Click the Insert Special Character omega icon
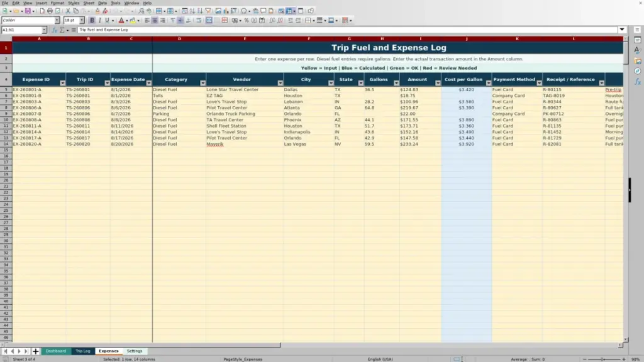This screenshot has width=644, height=362. [244, 11]
